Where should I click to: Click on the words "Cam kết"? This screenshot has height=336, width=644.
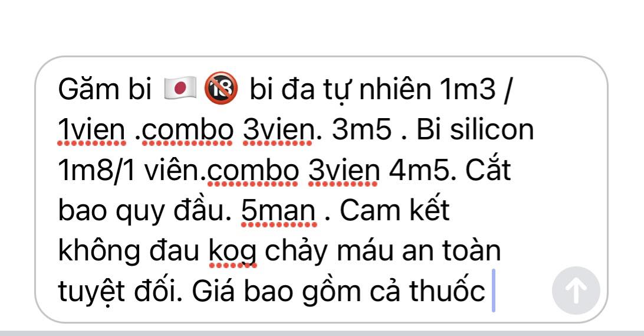(395, 211)
